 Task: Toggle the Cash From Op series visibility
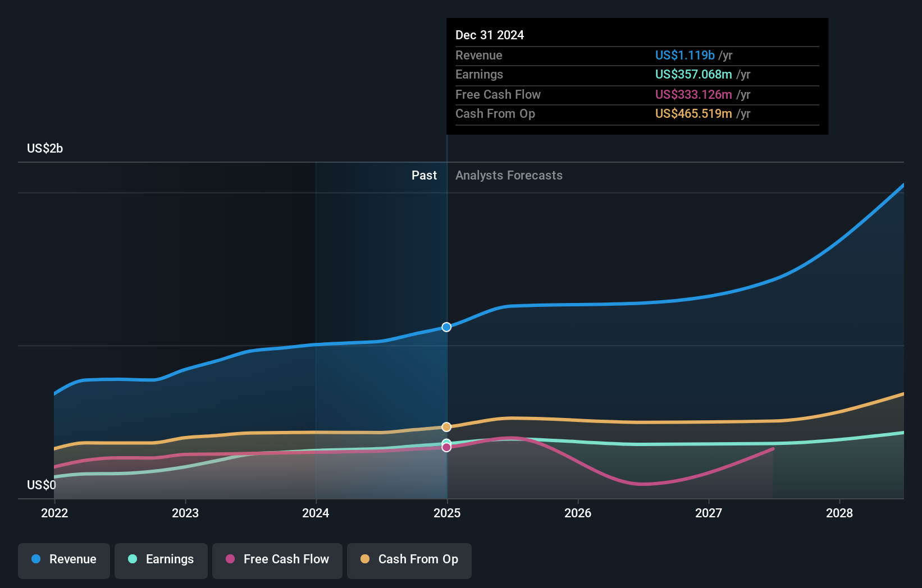(409, 559)
